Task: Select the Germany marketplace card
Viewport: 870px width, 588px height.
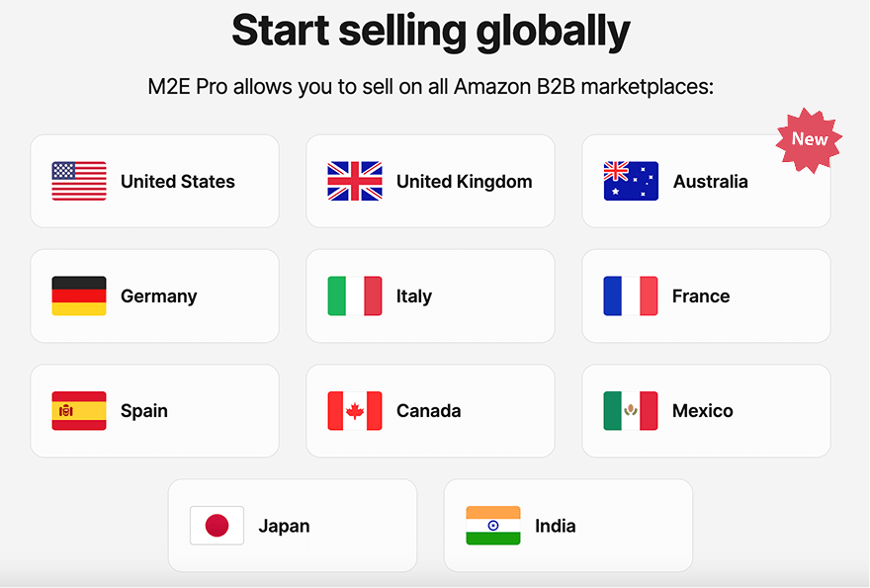Action: [154, 296]
